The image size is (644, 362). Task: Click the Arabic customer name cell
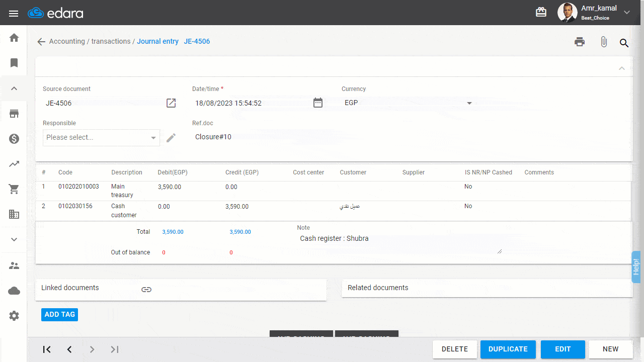tap(350, 206)
